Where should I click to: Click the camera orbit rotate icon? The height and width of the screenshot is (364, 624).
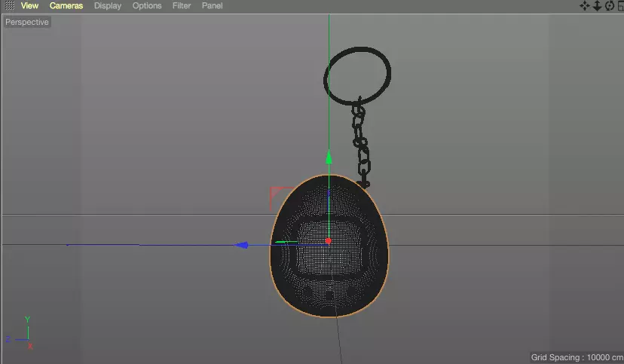click(609, 5)
